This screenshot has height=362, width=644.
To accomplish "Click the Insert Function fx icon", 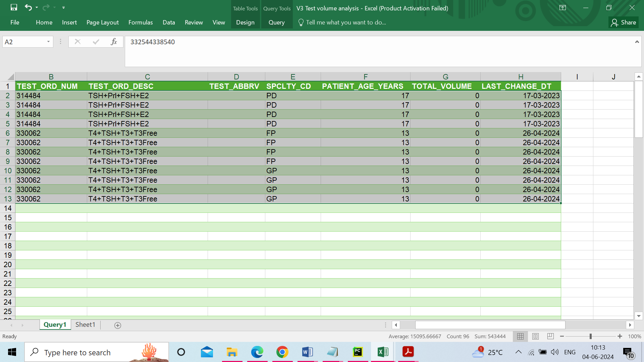I will tap(114, 42).
